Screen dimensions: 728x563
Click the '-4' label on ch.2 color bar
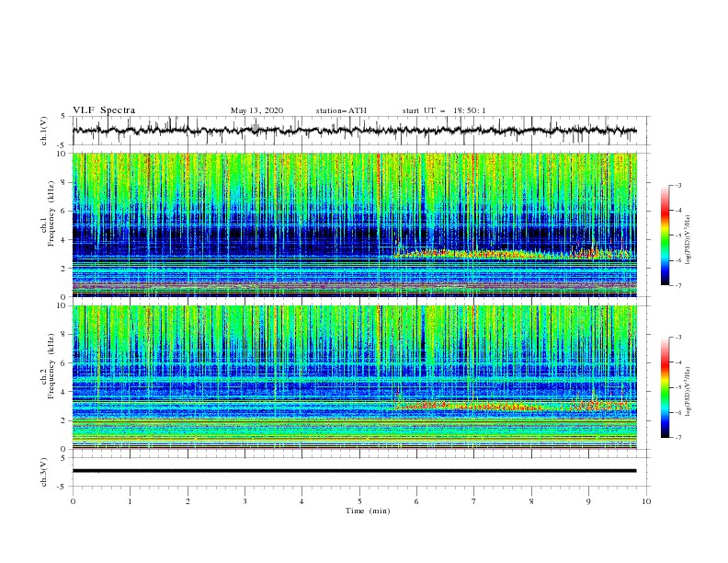pyautogui.click(x=677, y=362)
